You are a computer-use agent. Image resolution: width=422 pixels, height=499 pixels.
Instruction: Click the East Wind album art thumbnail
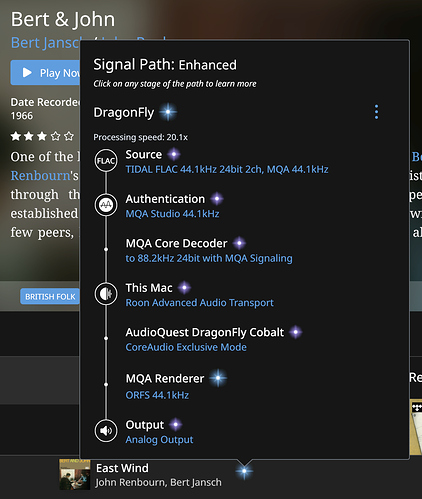(x=75, y=474)
